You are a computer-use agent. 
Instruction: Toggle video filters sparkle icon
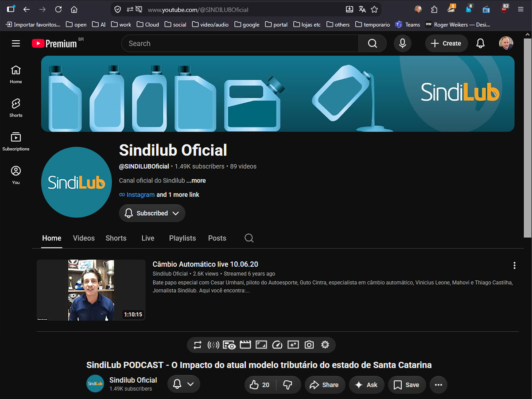(x=293, y=345)
